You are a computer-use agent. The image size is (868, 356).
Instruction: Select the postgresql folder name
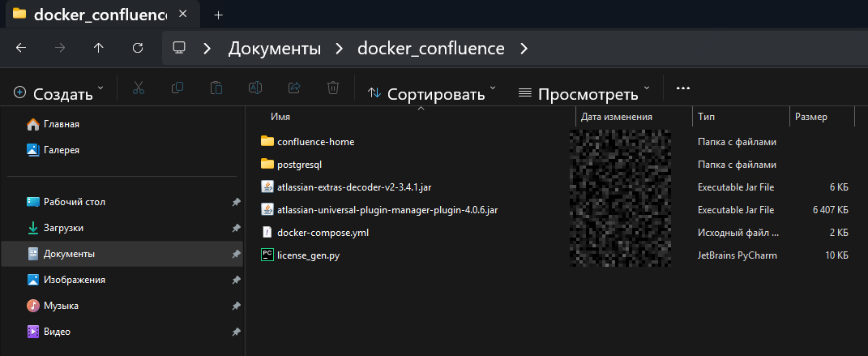coord(300,165)
